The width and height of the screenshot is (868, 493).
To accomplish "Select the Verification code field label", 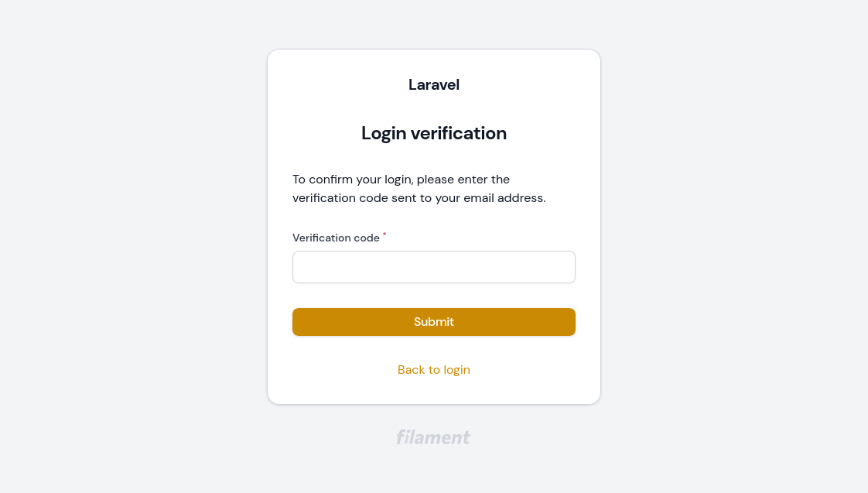I will tap(337, 238).
